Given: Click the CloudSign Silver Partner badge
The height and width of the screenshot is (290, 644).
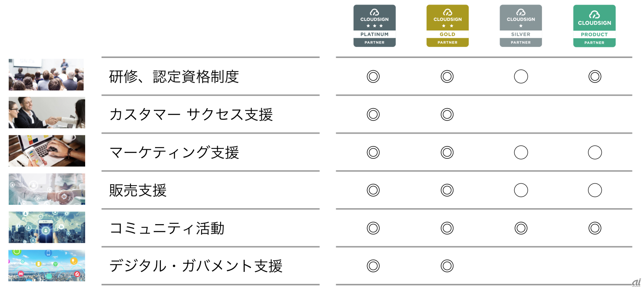Looking at the screenshot, I should click(521, 26).
